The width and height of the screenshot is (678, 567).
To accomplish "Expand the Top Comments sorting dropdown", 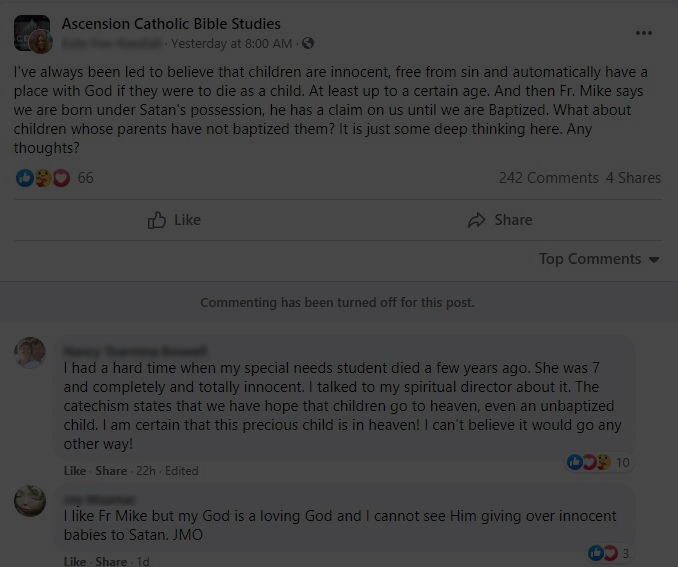I will coord(599,259).
